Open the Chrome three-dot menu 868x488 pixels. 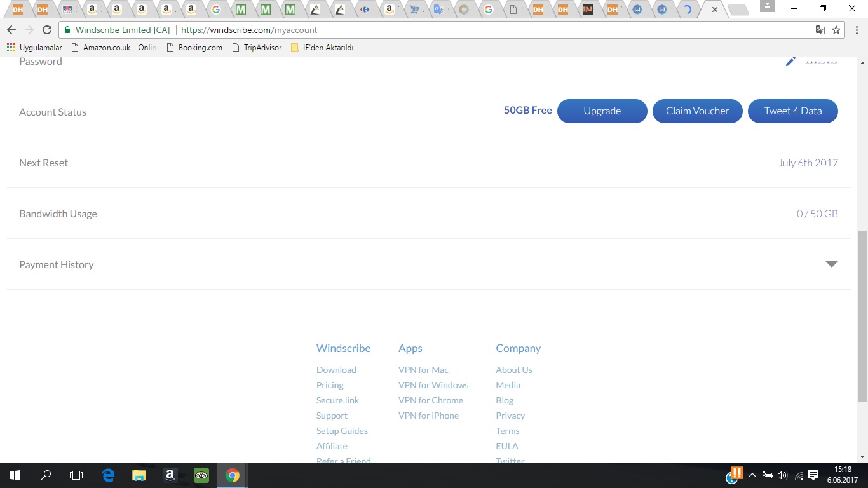point(855,30)
